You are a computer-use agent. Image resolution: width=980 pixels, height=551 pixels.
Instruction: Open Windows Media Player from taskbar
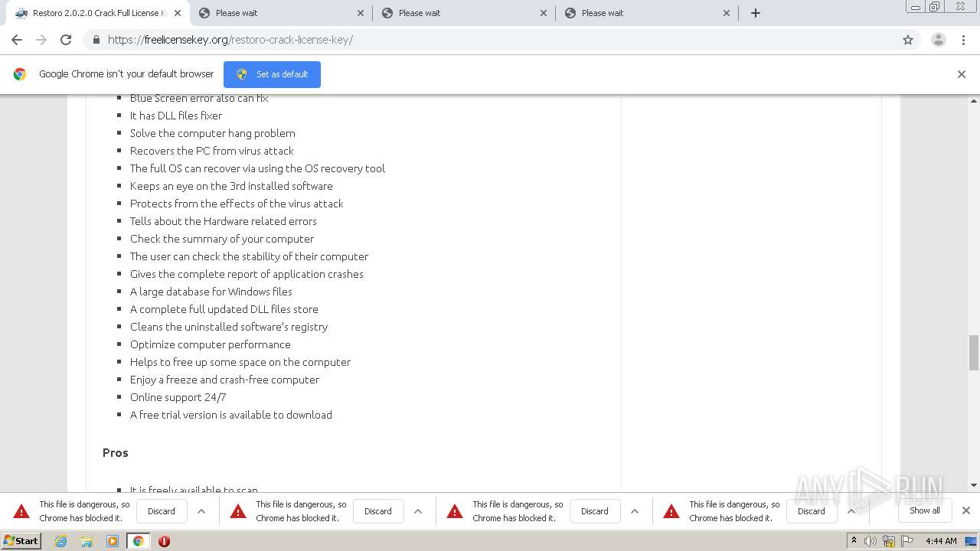(113, 541)
